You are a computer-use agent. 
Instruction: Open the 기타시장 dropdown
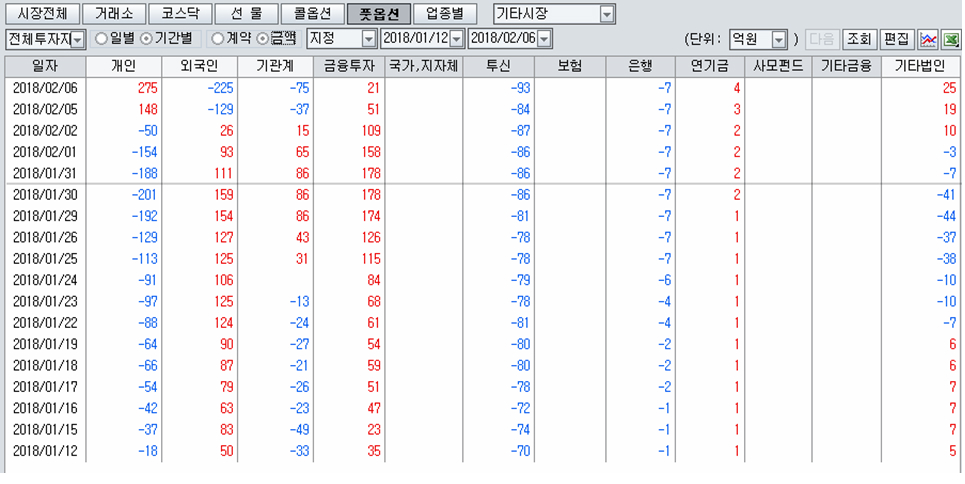(x=606, y=14)
